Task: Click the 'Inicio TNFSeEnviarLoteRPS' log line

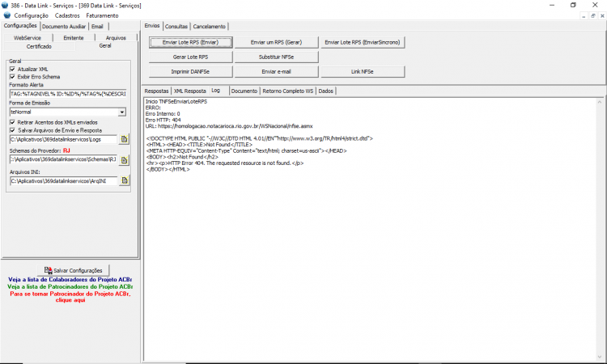Action: [176, 101]
